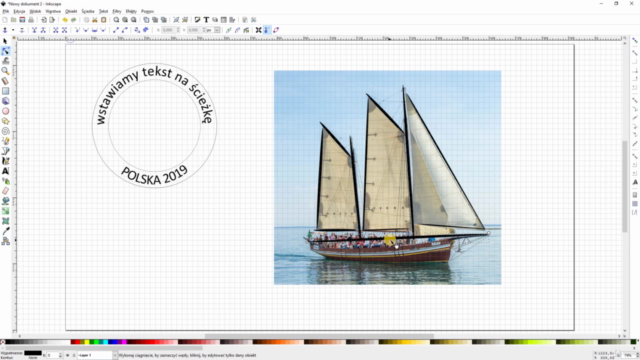Viewport: 640px width, 360px height.
Task: Select the Measure tool
Action: (x=5, y=81)
